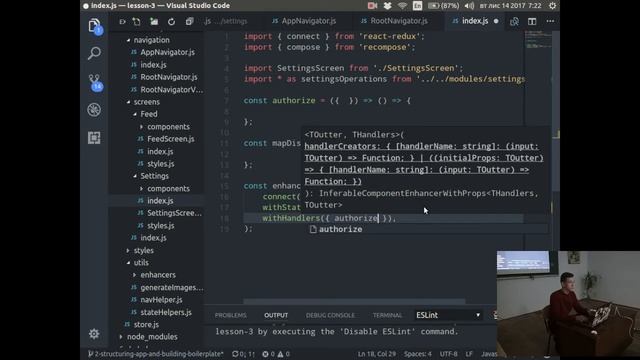640x360 pixels.
Task: Open the keyboard layout indicator
Action: pyautogui.click(x=417, y=6)
